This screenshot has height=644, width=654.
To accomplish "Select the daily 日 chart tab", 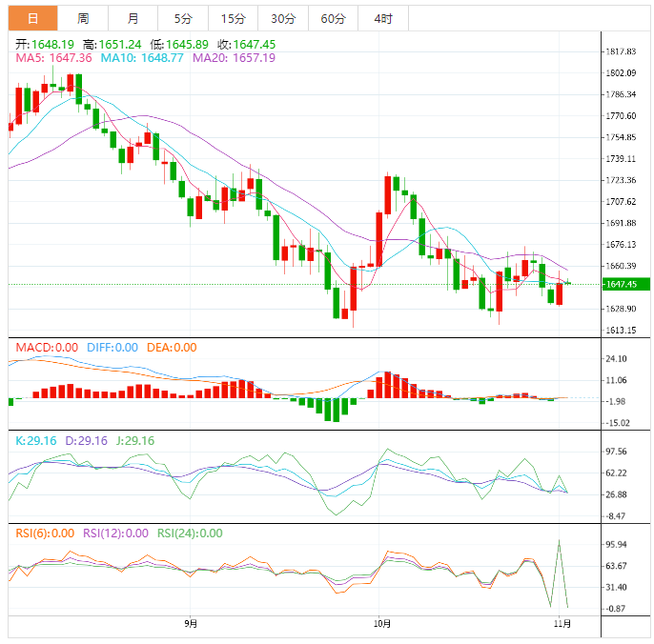I will tap(33, 18).
